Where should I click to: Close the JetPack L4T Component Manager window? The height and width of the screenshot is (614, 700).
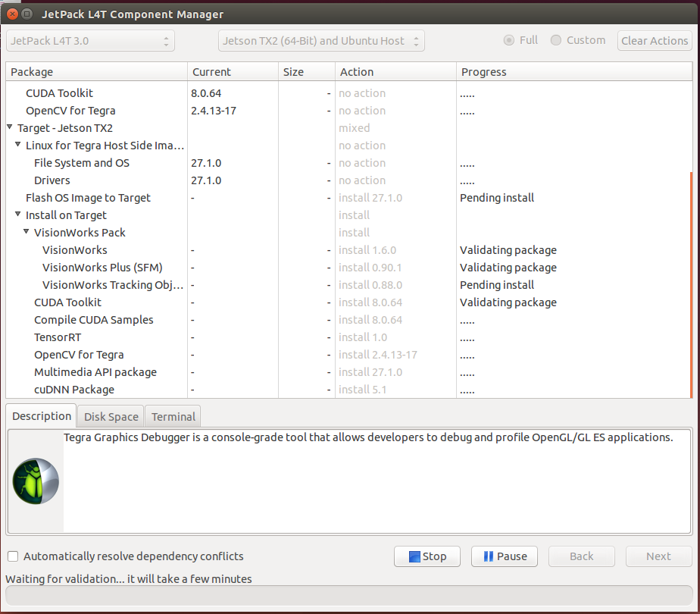pos(12,14)
